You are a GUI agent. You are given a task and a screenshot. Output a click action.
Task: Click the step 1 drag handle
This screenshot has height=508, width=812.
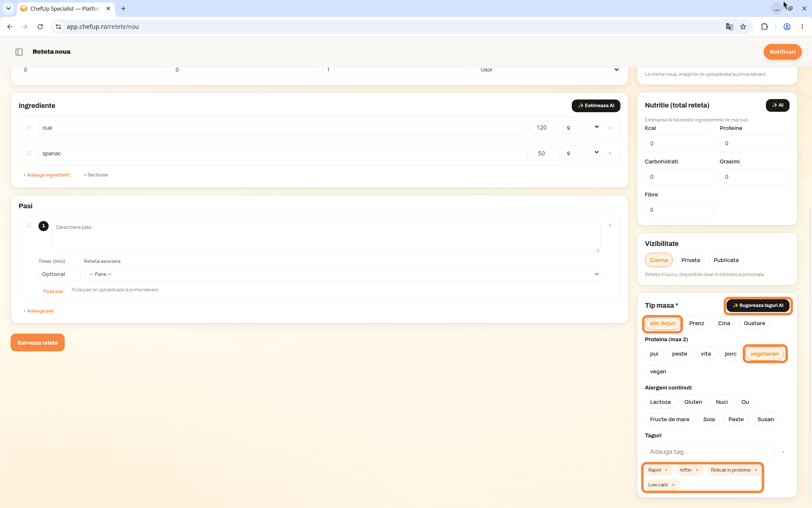(29, 226)
